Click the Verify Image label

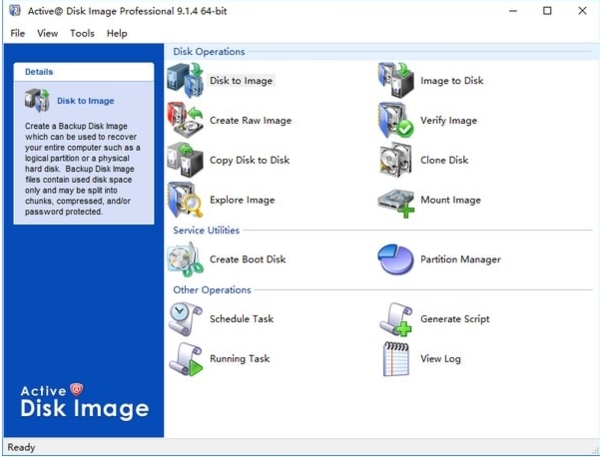click(448, 121)
